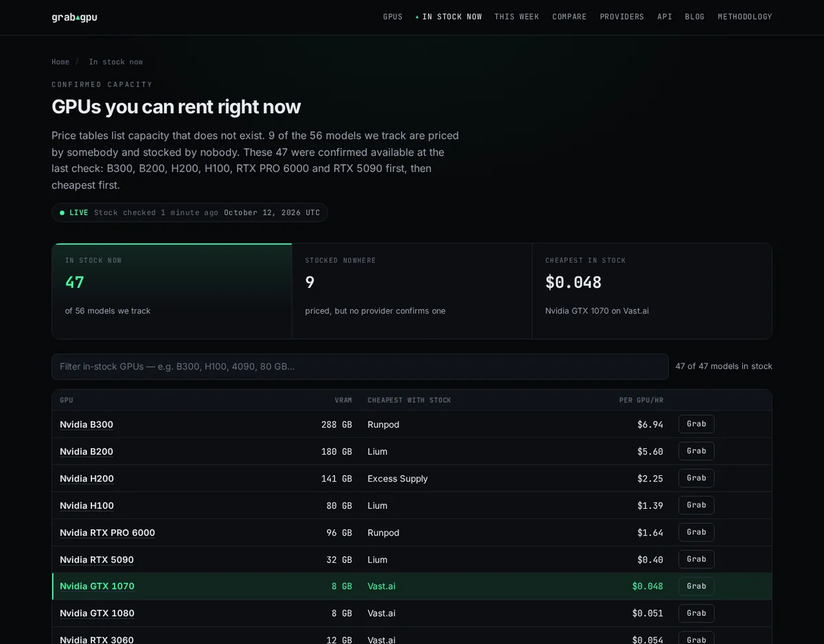Click the $1.39 price cell
The image size is (824, 644).
650,506
